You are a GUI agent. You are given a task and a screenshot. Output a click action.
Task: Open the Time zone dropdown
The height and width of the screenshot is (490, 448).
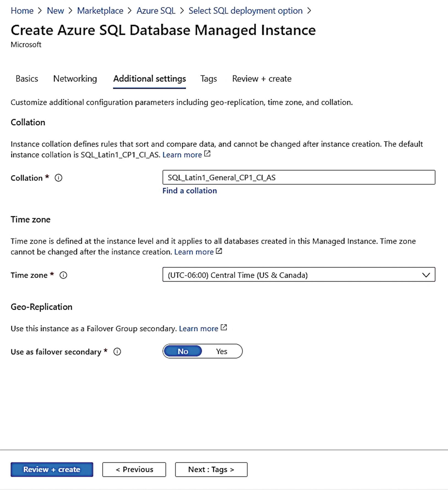coord(299,274)
